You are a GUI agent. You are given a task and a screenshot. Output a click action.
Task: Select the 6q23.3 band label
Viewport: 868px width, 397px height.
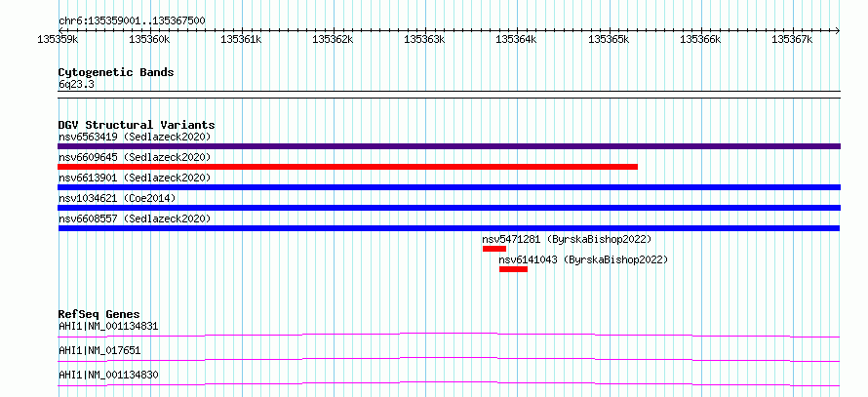[76, 84]
